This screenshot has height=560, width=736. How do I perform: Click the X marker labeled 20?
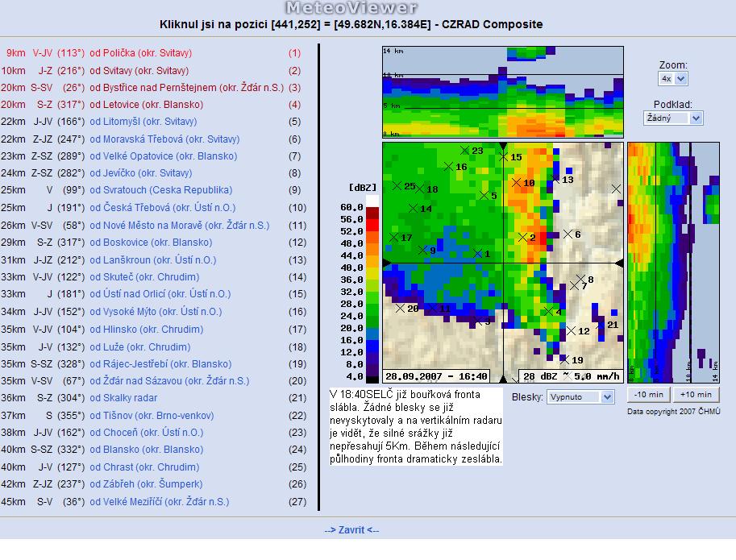click(x=400, y=308)
